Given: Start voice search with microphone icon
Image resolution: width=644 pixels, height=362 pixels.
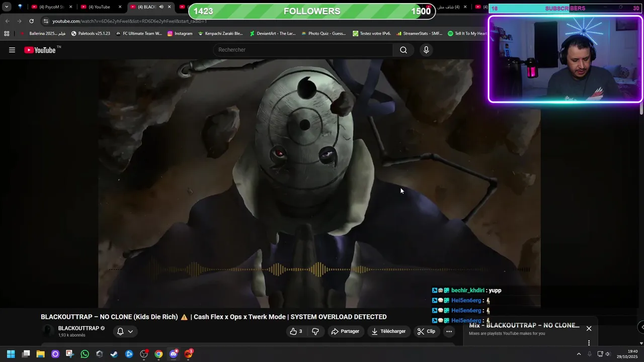Looking at the screenshot, I should pos(426,50).
